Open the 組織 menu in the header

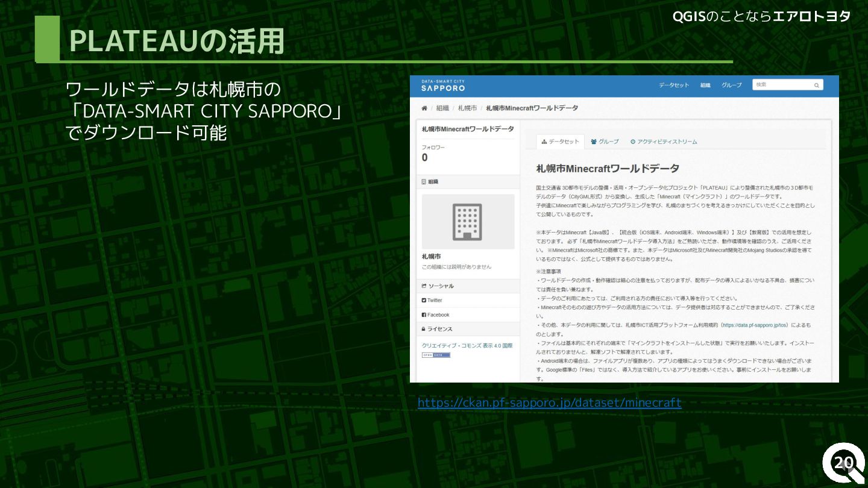(705, 86)
